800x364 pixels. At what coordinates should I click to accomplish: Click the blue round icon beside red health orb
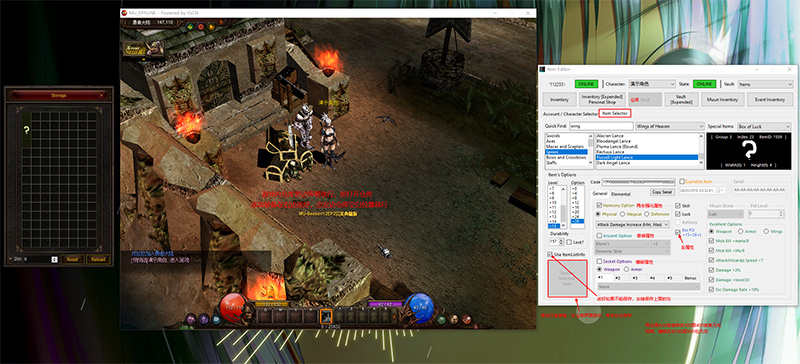pos(216,320)
